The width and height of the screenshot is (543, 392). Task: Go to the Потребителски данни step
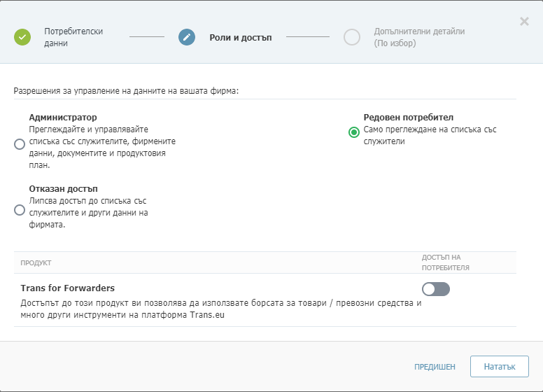click(x=73, y=37)
